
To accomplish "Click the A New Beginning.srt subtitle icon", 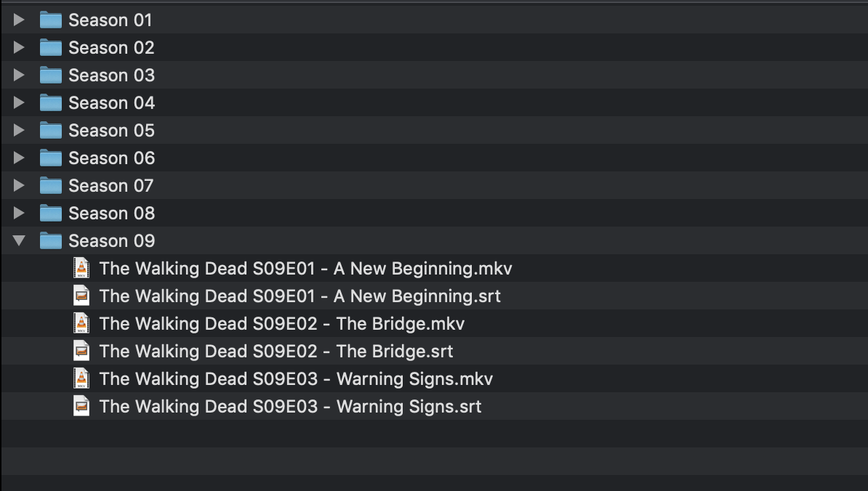I will point(81,296).
